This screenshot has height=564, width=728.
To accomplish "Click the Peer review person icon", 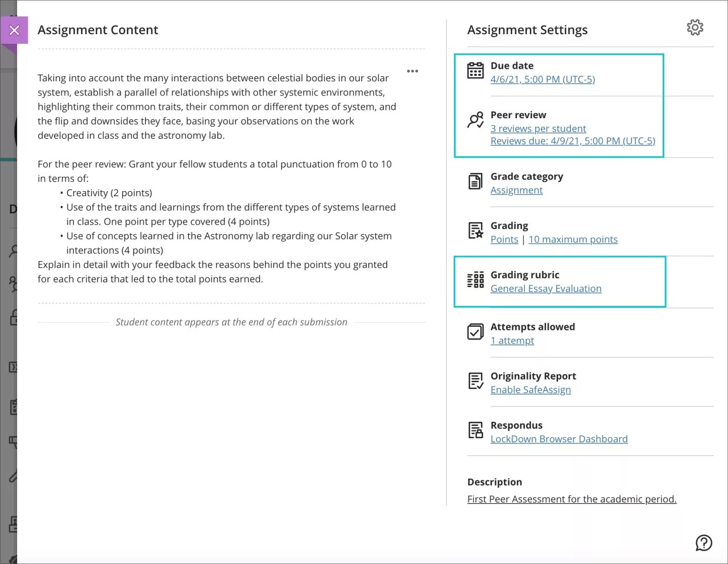I will coord(475,119).
